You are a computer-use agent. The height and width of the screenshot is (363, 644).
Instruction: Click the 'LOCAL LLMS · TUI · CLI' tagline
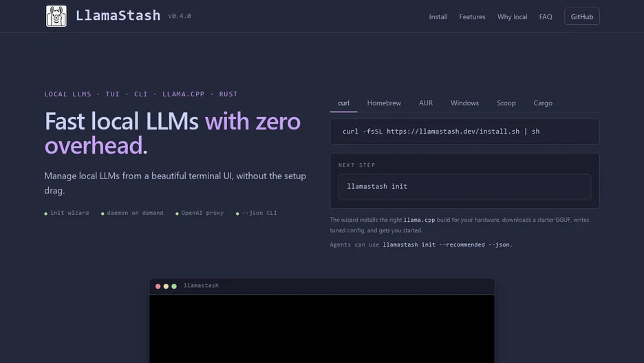tap(141, 94)
